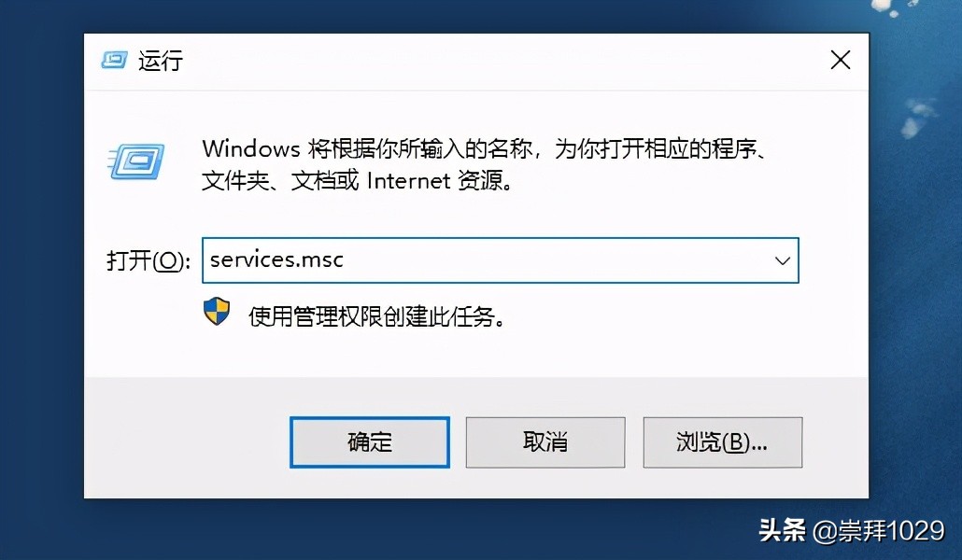This screenshot has width=962, height=560.
Task: Click the Run dialog's application icon
Action: [136, 161]
